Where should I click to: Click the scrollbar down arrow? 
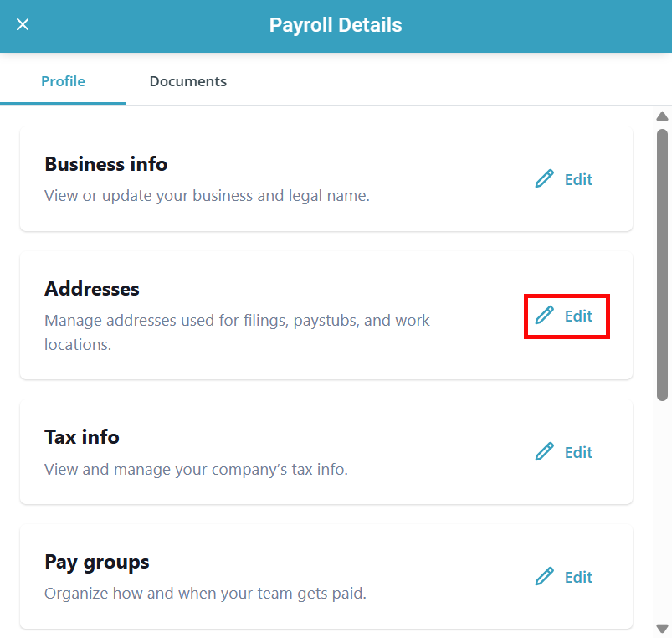click(x=662, y=628)
